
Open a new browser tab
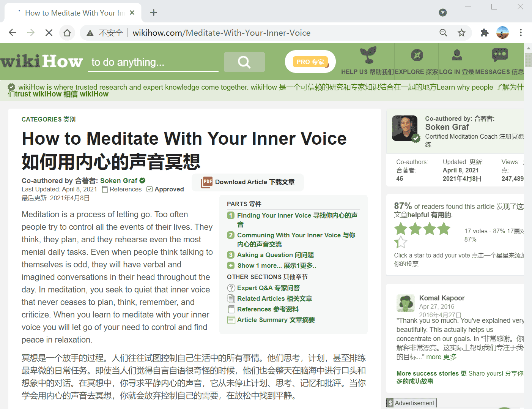[x=154, y=13]
